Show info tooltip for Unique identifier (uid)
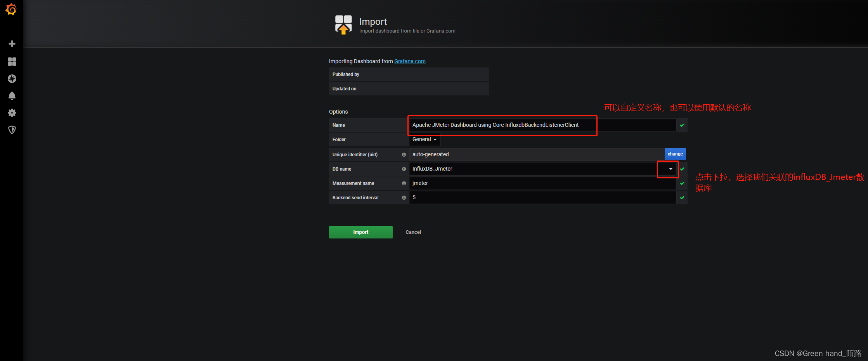 coord(404,155)
